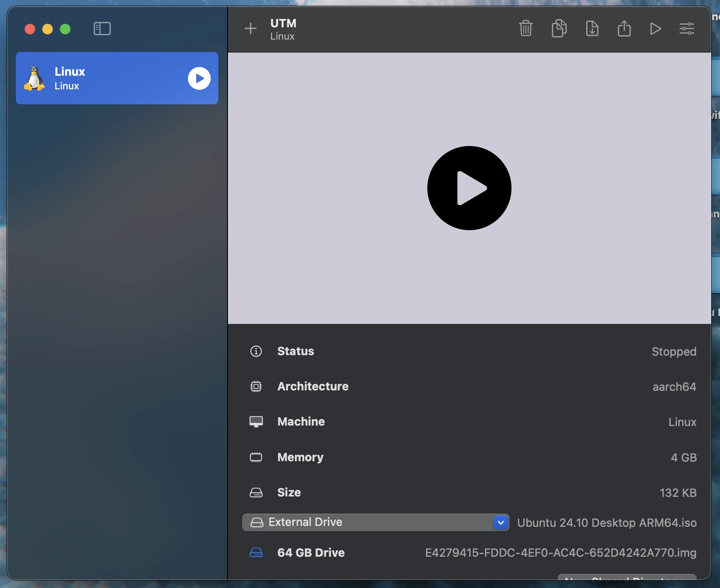
Task: Clone the selected VM with copy icon
Action: [x=559, y=29]
